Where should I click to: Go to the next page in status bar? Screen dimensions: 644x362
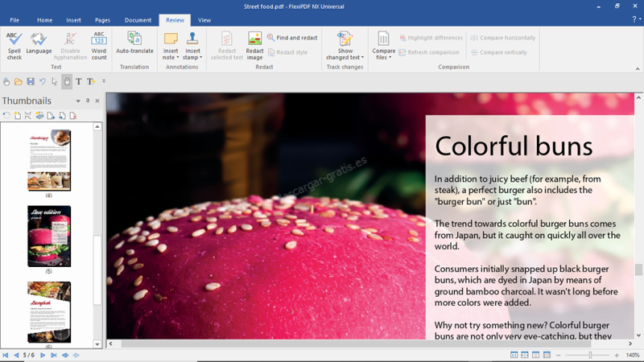[x=43, y=355]
